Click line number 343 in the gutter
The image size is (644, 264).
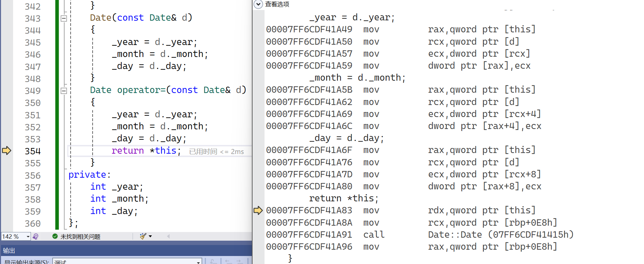33,18
